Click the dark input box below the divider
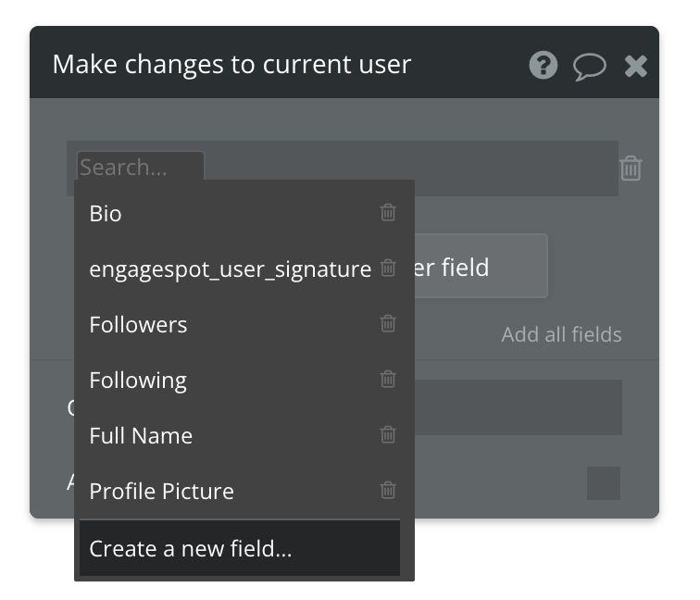This screenshot has height=600, width=700. pyautogui.click(x=519, y=407)
